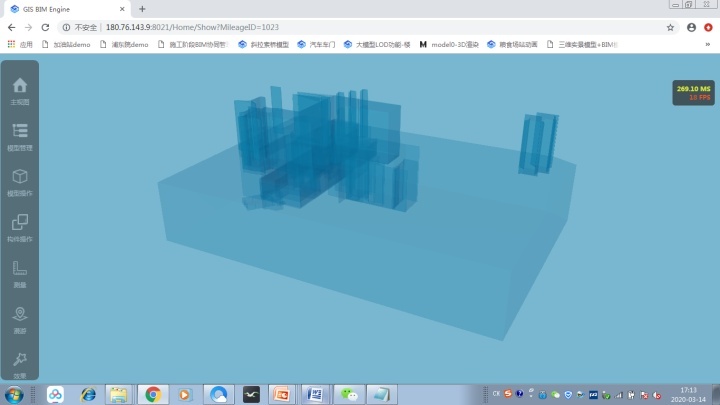Show site security info icon
Screen dimensions: 720x405
coord(66,28)
